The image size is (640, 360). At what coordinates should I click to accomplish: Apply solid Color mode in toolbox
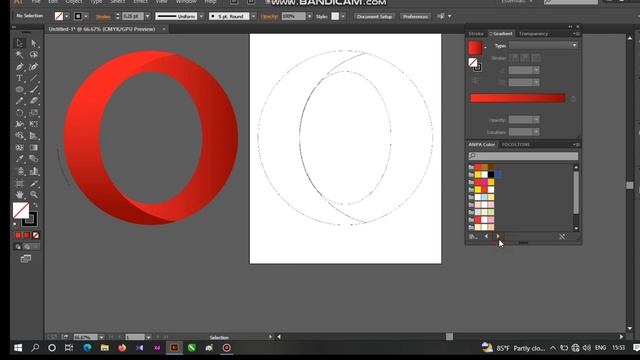18,236
